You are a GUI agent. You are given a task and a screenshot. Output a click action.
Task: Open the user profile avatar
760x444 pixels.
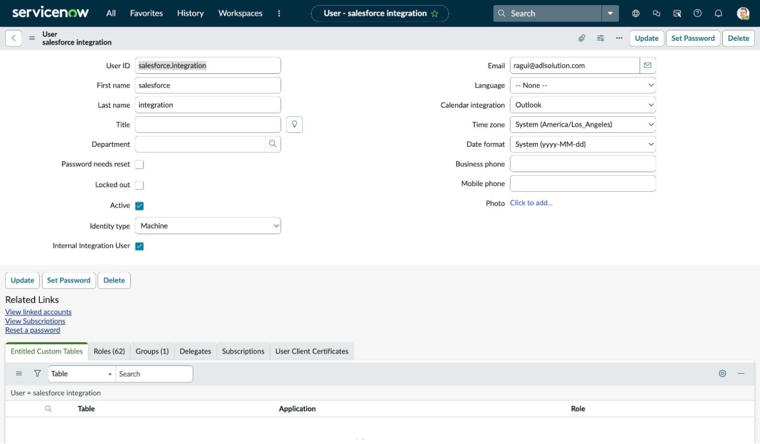[x=743, y=14]
